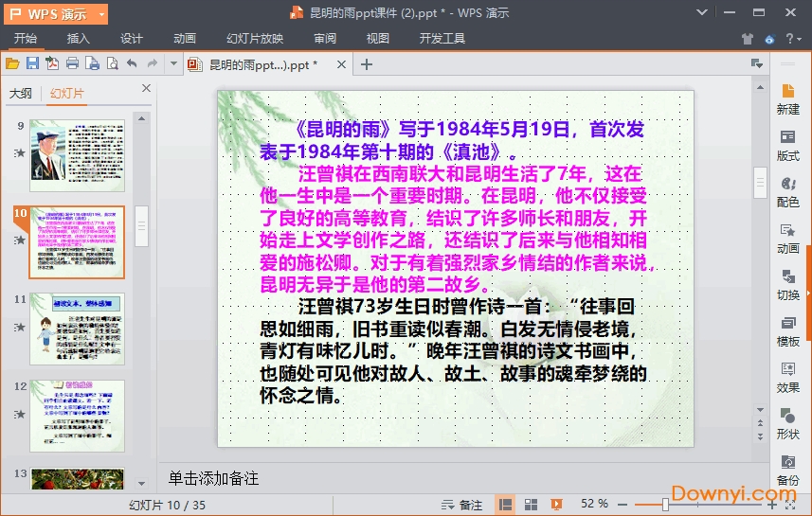The width and height of the screenshot is (812, 516).
Task: Toggle the 备注 notes pane in status bar
Action: 462,505
